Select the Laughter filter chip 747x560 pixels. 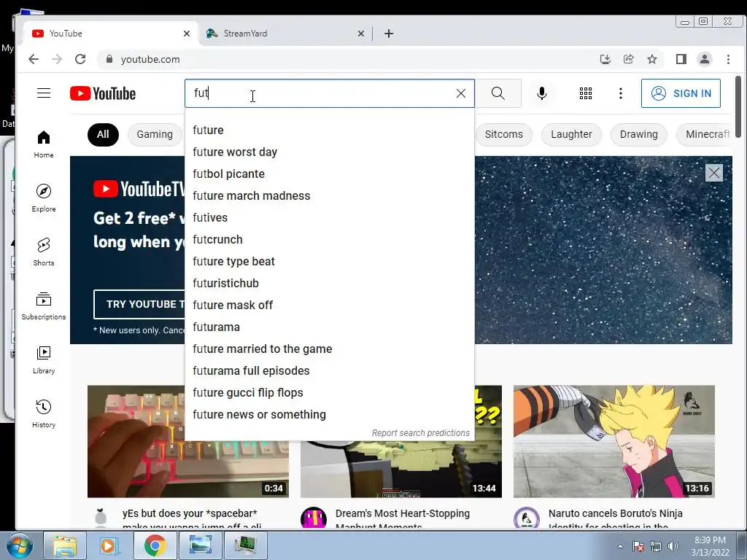click(x=571, y=134)
